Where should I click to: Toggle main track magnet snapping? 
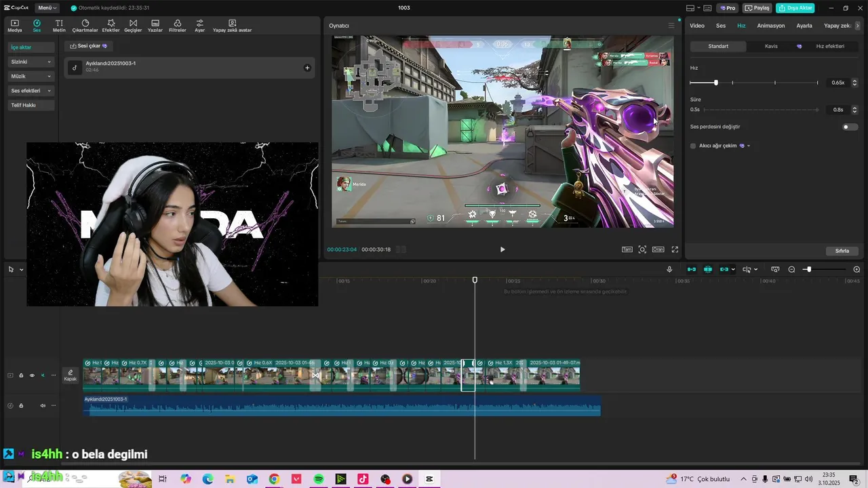[692, 269]
